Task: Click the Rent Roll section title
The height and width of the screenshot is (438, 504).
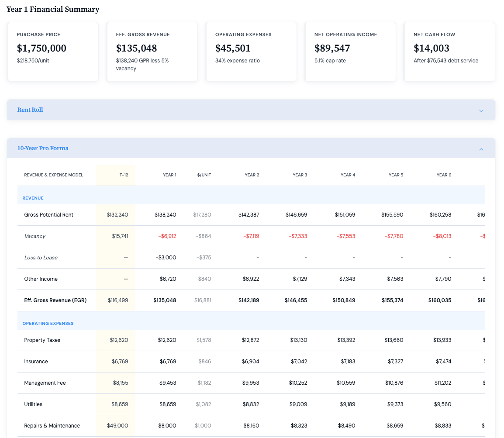Action: click(30, 110)
